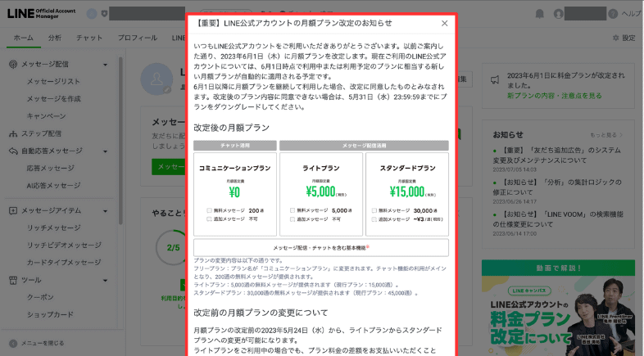Open メッセージを作成 in sidebar
Viewport: 644px width, 356px height.
point(54,99)
